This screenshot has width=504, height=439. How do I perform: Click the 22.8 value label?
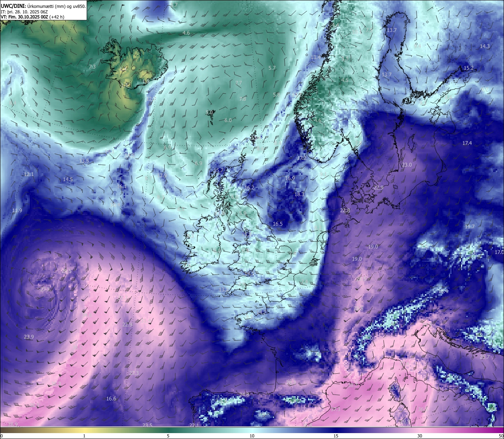(x=345, y=211)
